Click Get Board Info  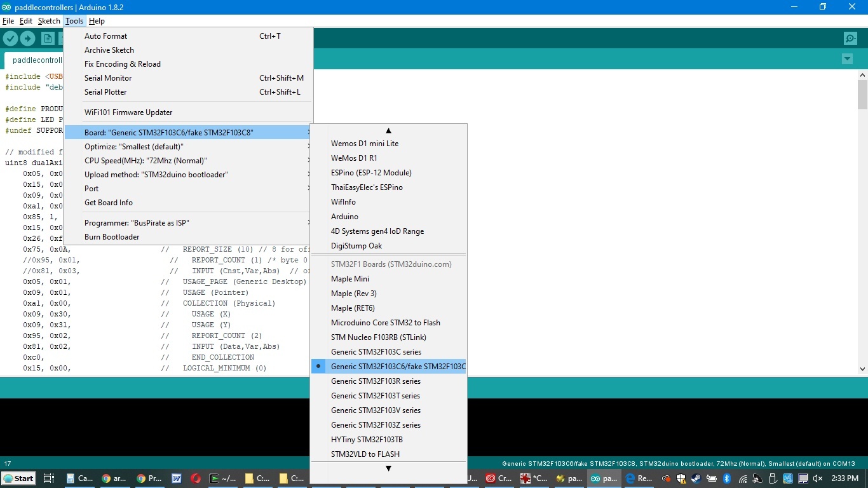[189, 203]
